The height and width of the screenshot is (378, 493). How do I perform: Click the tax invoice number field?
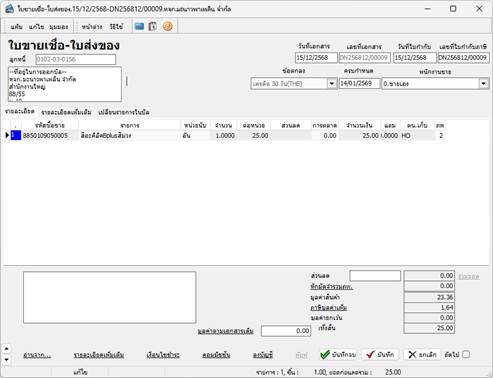(x=463, y=58)
